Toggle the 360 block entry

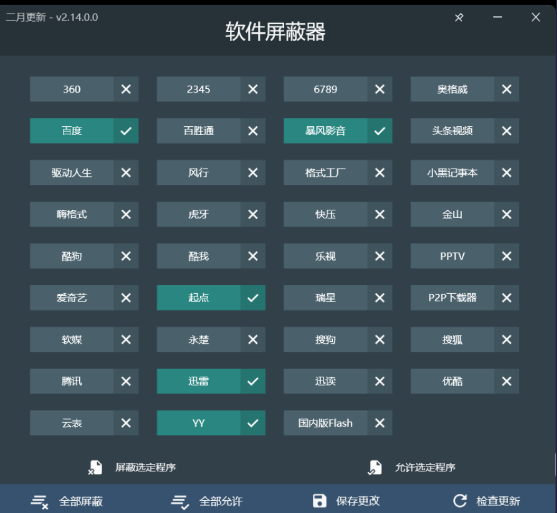84,89
